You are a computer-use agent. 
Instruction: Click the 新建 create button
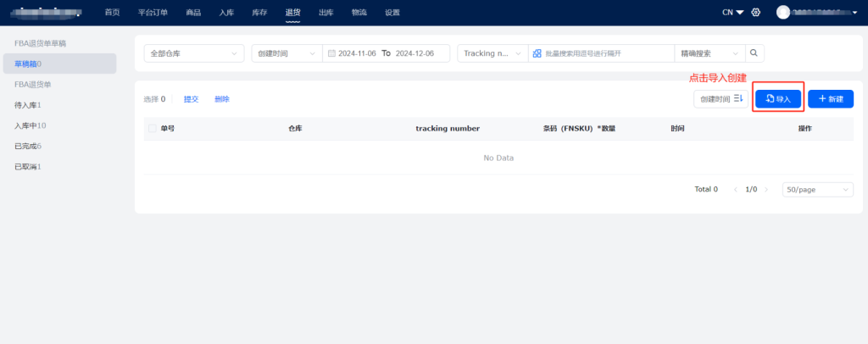coord(830,99)
